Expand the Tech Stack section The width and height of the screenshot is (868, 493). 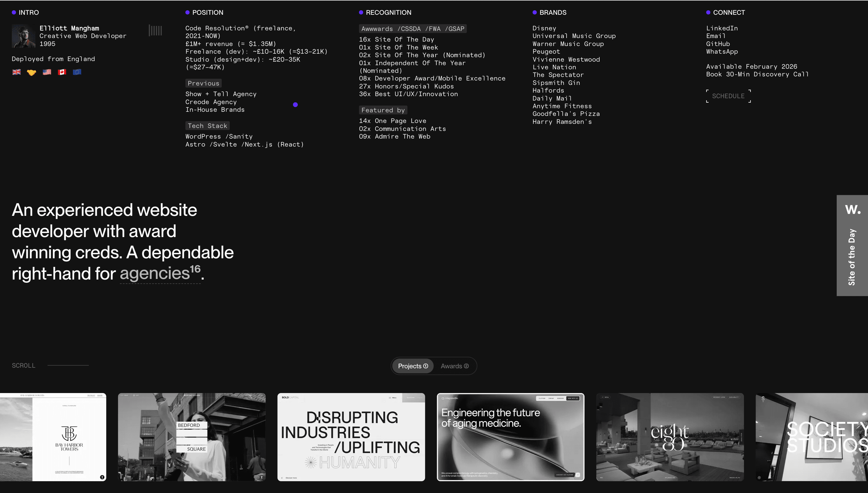pyautogui.click(x=208, y=126)
